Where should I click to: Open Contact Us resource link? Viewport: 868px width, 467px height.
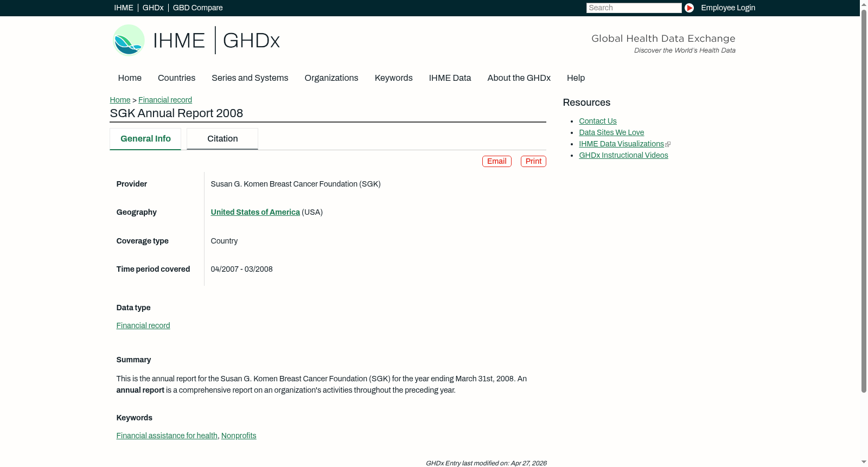[x=598, y=121]
